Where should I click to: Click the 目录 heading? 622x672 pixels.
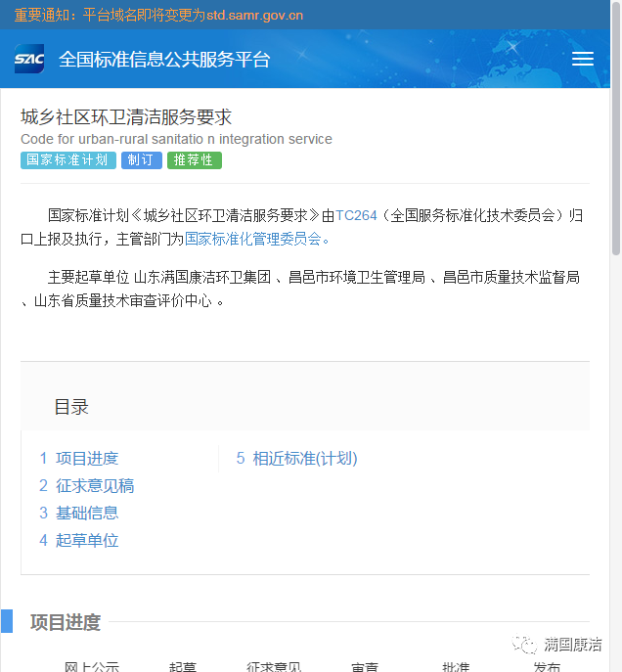tap(71, 407)
